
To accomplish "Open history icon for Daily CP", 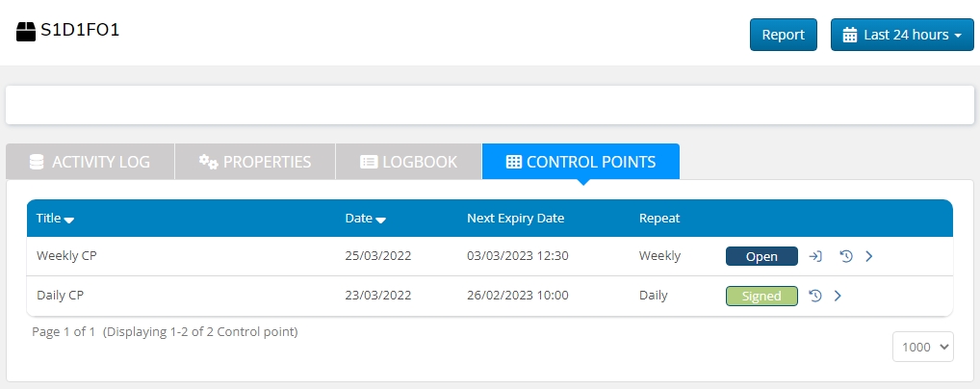I will click(x=814, y=296).
